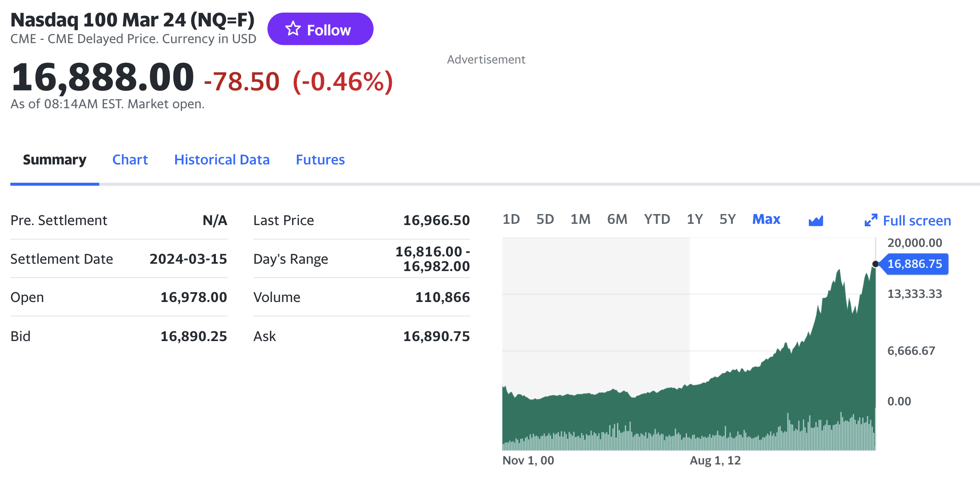This screenshot has width=980, height=477.
Task: Click the Last Price value 16,966.50
Action: pos(436,220)
